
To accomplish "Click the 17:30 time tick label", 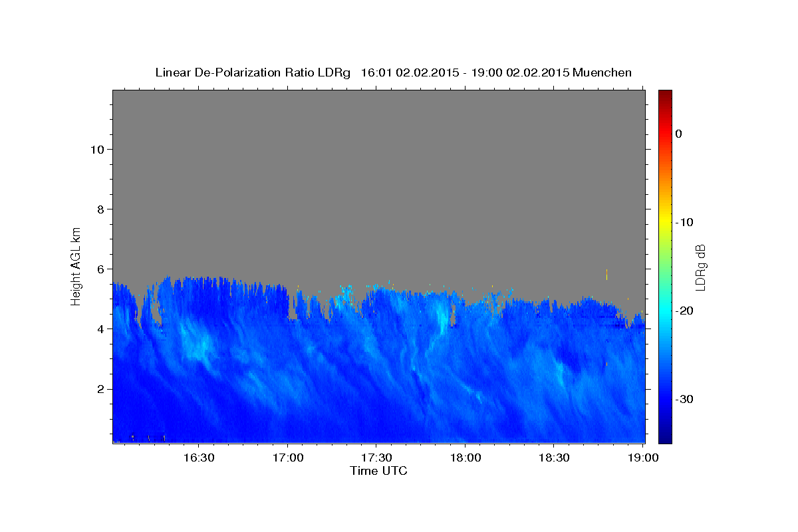I will [376, 458].
